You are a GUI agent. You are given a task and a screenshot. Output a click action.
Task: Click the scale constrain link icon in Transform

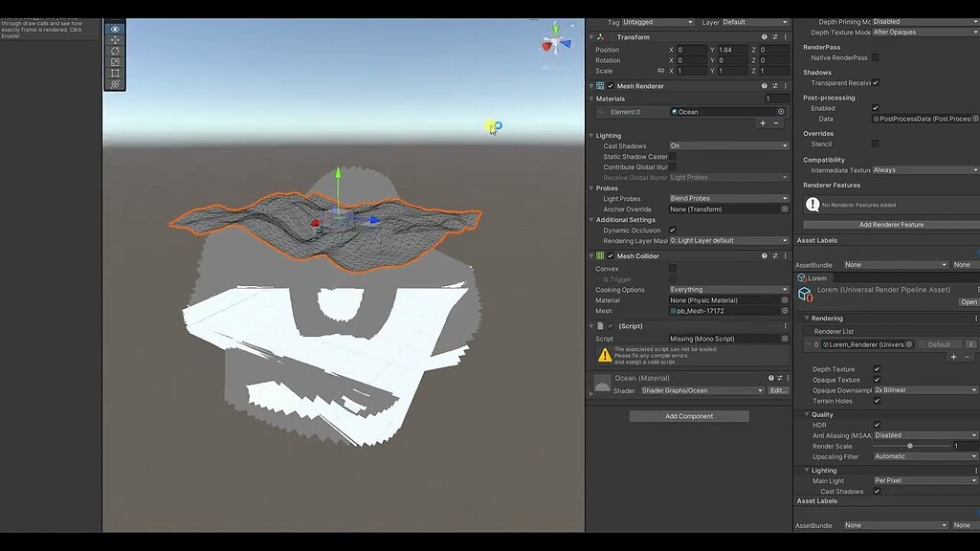[x=660, y=70]
